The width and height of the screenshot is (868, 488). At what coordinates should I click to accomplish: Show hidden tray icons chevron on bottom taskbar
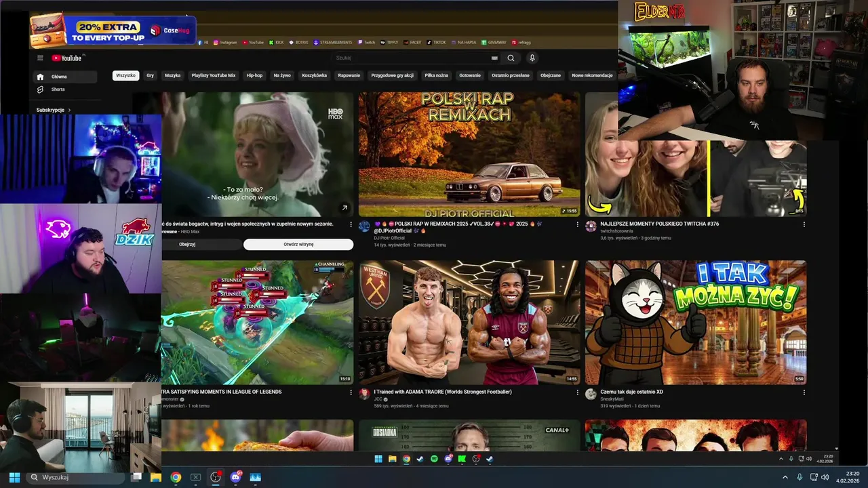point(785,477)
